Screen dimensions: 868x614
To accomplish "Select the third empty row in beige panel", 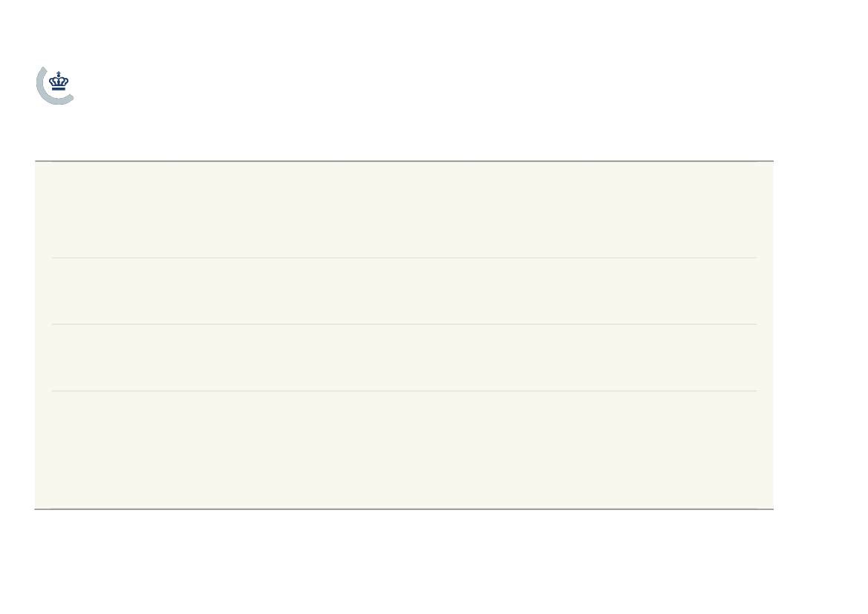I will [x=404, y=358].
